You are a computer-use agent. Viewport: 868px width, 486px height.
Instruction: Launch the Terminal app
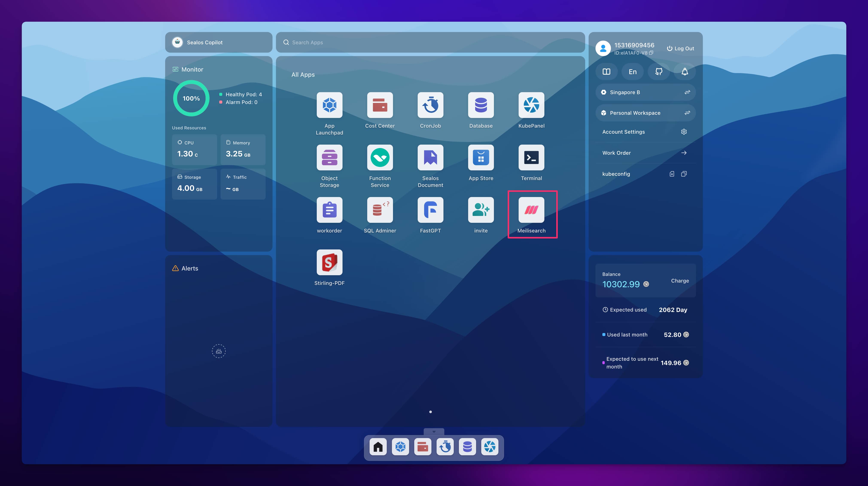point(531,157)
